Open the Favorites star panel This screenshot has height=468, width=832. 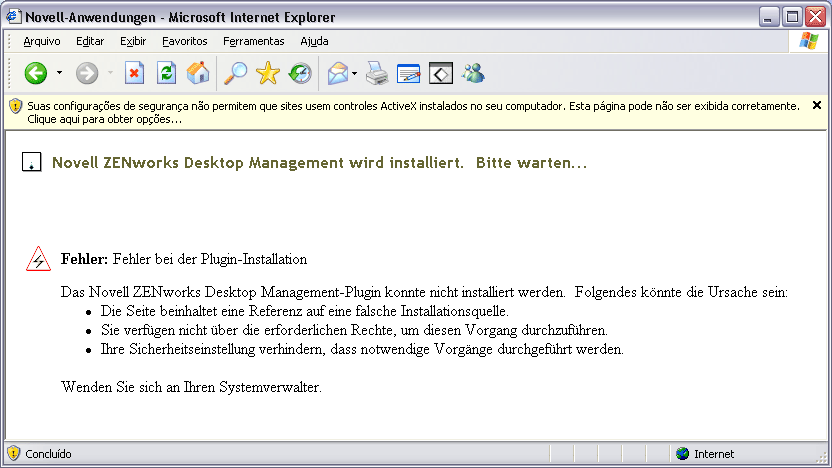tap(267, 73)
